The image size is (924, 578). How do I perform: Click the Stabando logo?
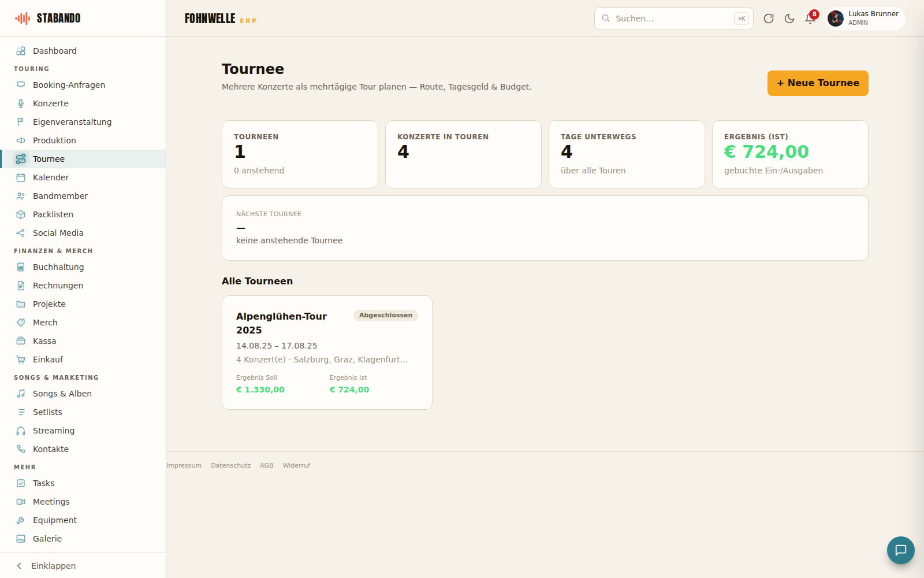48,18
